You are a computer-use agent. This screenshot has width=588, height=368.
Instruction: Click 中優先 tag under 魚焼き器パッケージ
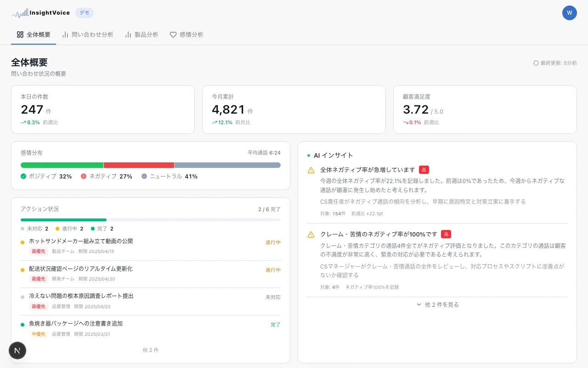tap(39, 334)
